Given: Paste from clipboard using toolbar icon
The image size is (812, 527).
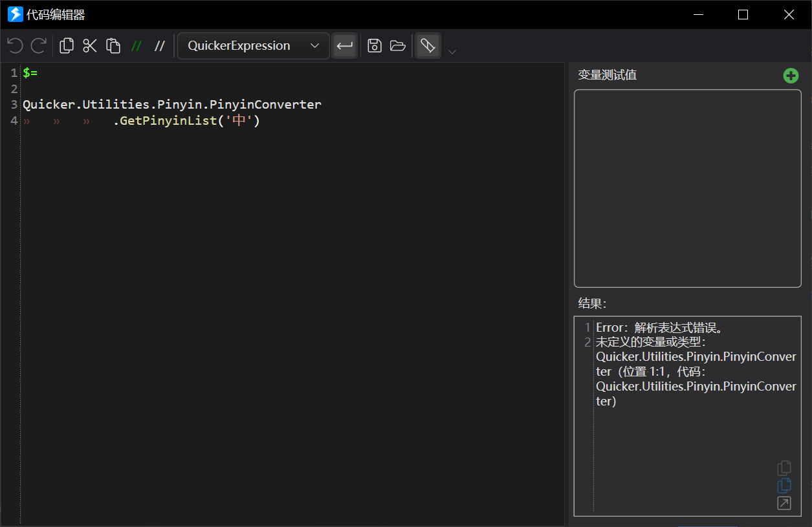Looking at the screenshot, I should (x=113, y=45).
